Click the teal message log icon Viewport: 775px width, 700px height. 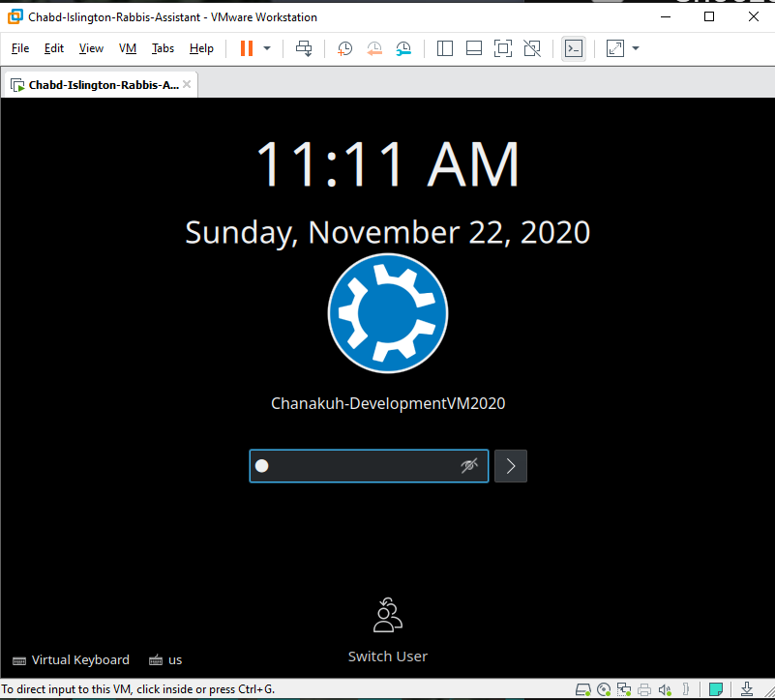[x=716, y=689]
